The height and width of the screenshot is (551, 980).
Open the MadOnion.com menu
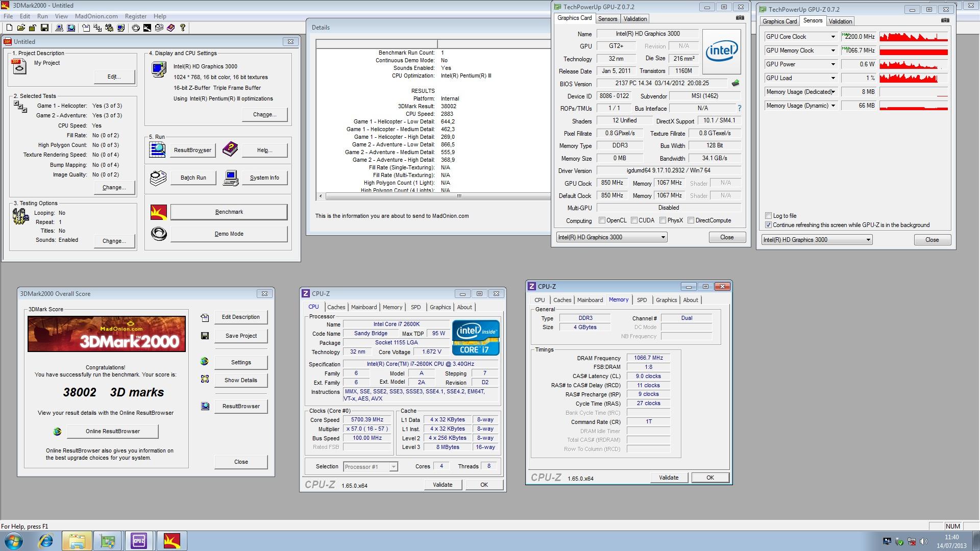click(96, 16)
